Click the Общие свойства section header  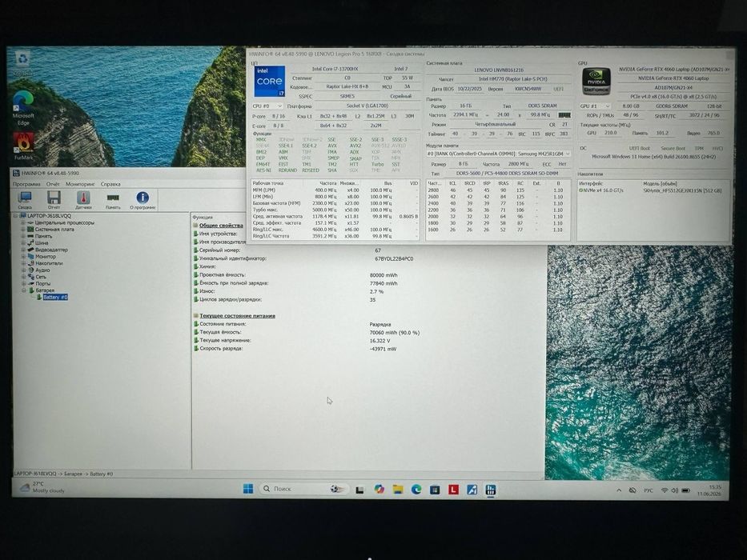221,226
